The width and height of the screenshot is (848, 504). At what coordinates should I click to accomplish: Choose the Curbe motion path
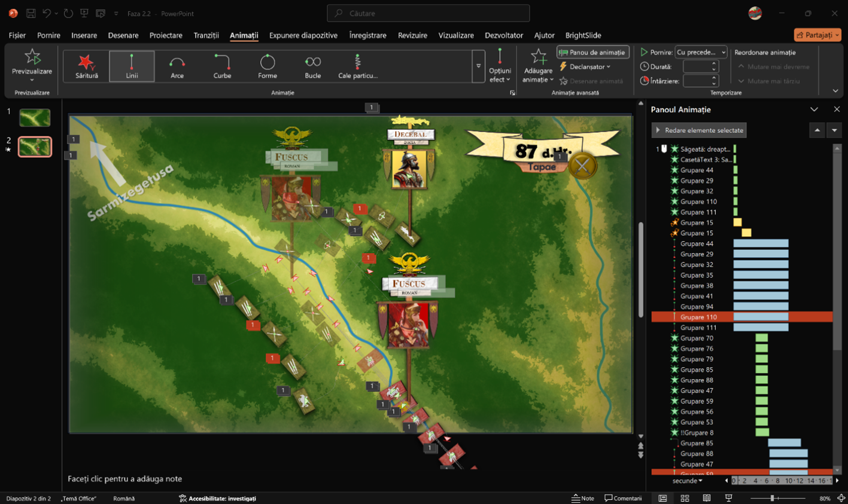click(x=222, y=66)
